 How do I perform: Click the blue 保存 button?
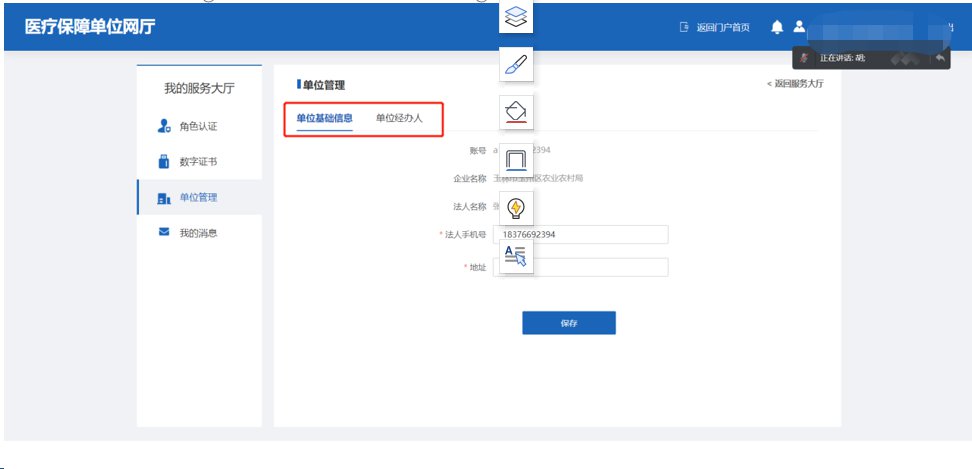coord(568,323)
